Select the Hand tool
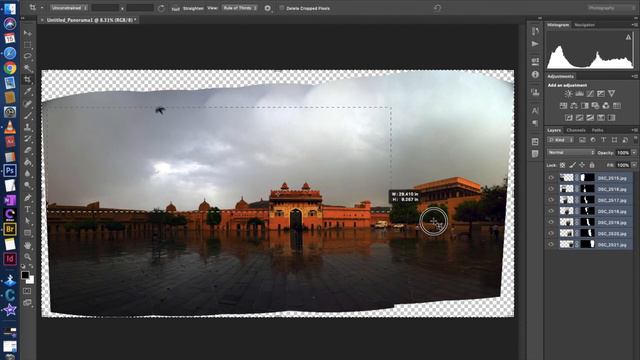The image size is (640, 360). pyautogui.click(x=27, y=245)
